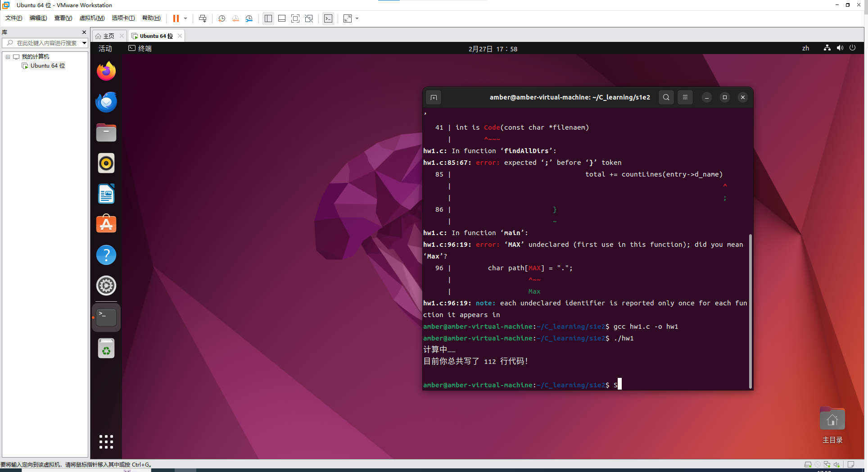Click the pause virtual machine button
Screen dimensions: 868x472
coord(176,18)
